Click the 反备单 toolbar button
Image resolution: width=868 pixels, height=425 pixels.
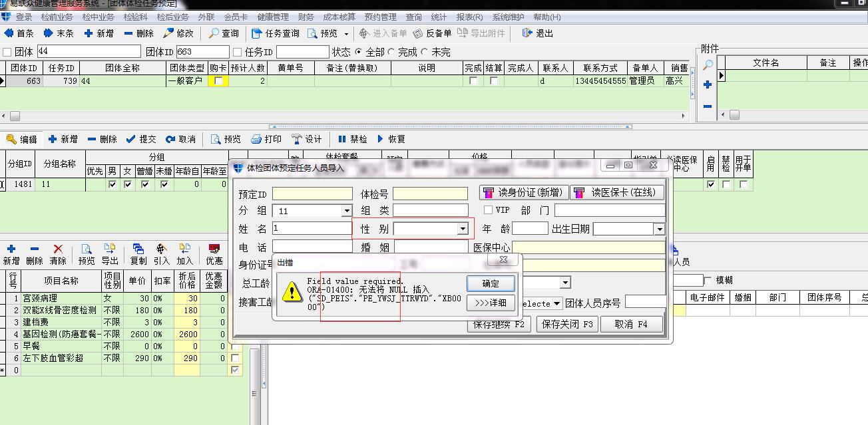point(432,33)
